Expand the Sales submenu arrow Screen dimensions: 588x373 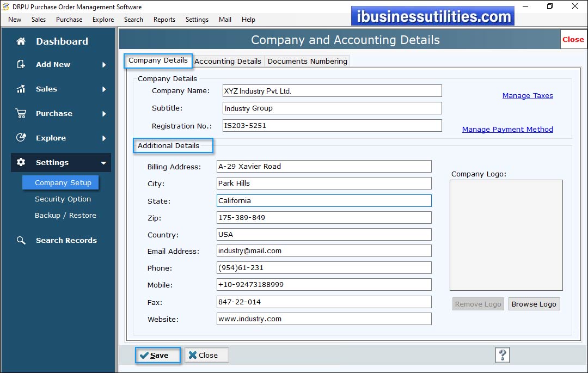[104, 89]
